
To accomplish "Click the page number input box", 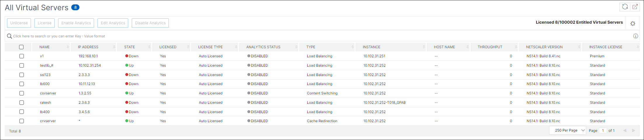I will [x=603, y=131].
